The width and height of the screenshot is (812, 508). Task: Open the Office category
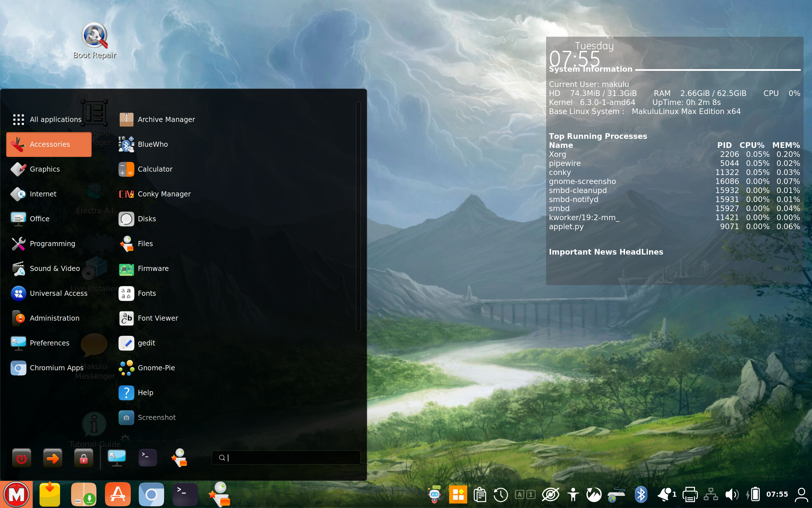(49, 219)
